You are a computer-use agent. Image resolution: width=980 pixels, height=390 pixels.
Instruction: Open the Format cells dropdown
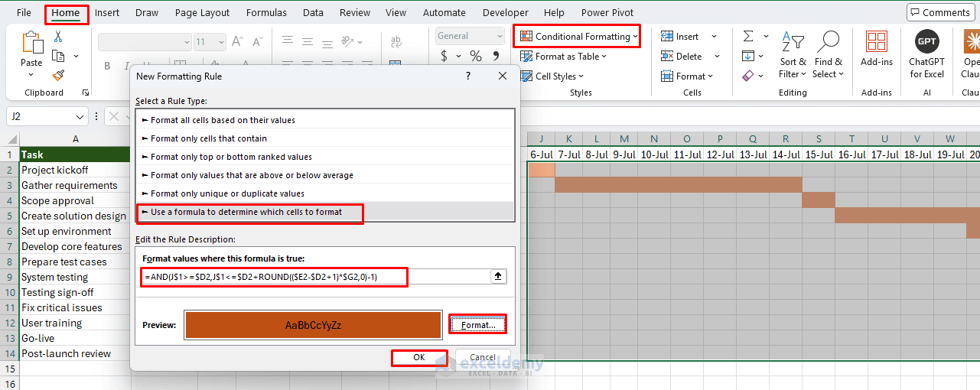pyautogui.click(x=686, y=76)
